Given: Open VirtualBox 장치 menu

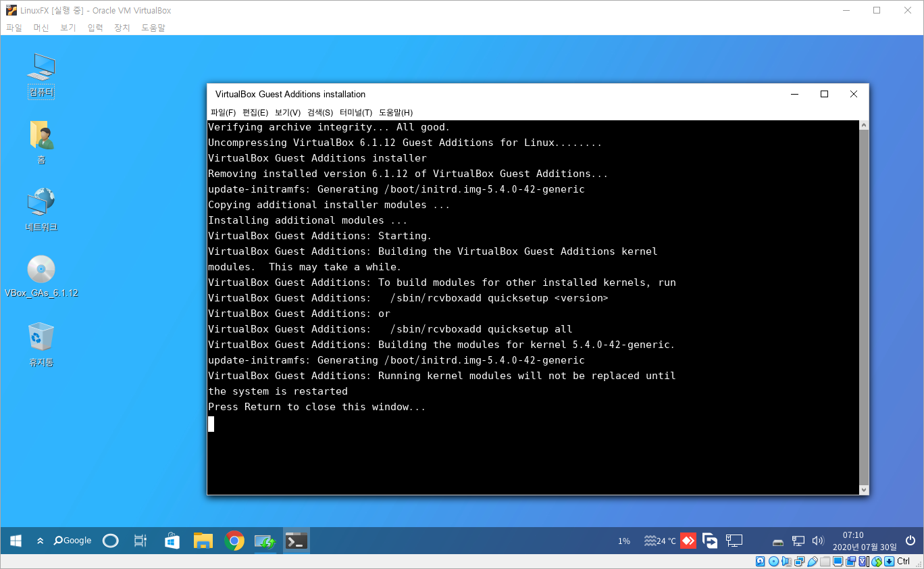Looking at the screenshot, I should coord(122,28).
